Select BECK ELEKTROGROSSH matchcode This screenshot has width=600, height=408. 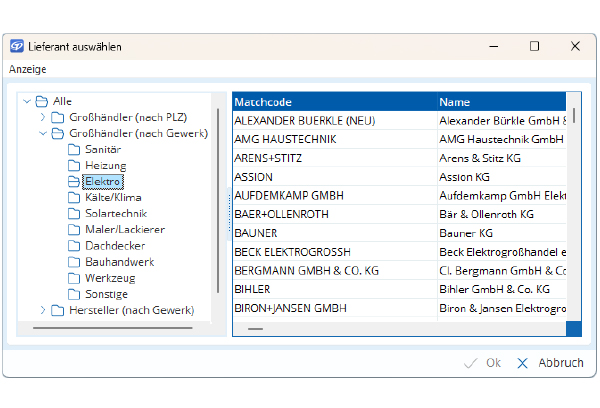(x=335, y=252)
